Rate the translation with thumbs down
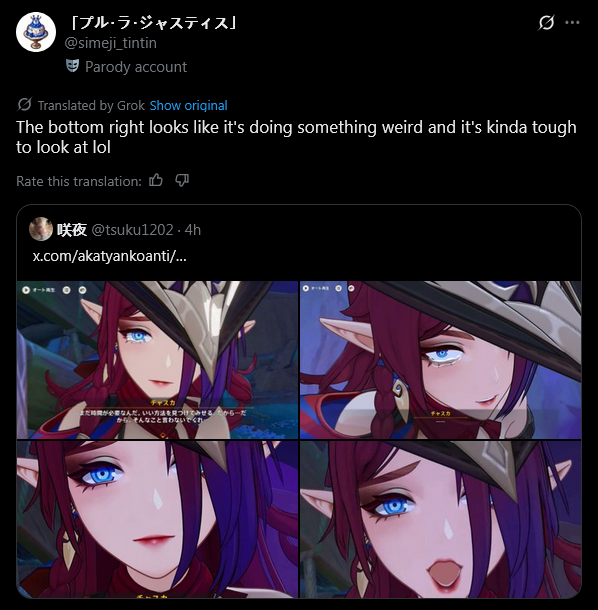This screenshot has width=598, height=610. tap(182, 180)
